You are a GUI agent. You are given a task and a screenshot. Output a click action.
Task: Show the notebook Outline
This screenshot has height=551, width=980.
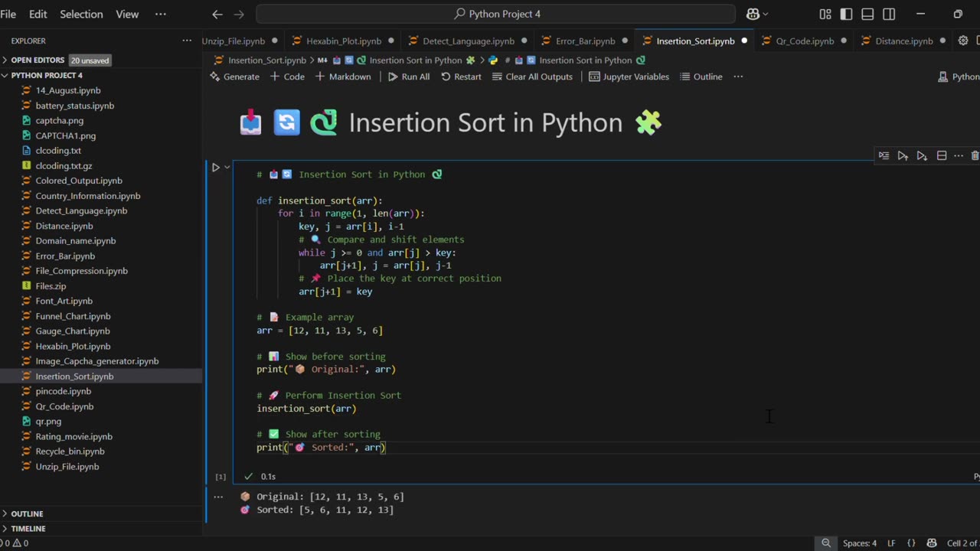point(701,77)
